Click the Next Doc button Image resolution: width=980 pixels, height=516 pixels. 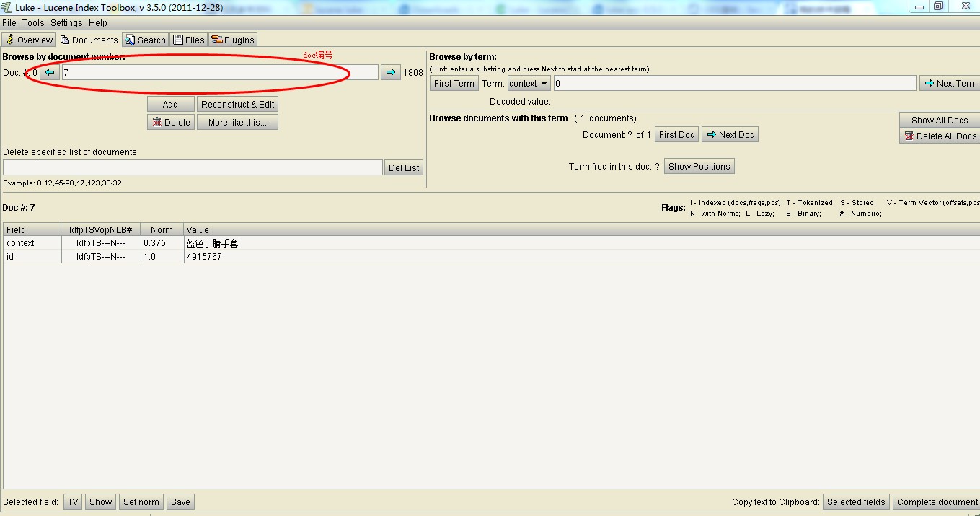(730, 134)
